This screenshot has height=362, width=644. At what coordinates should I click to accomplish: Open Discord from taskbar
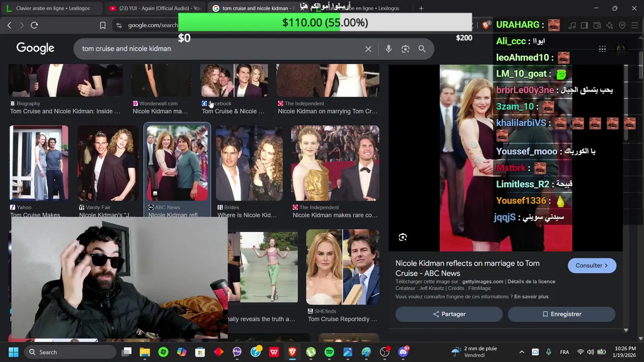(x=403, y=352)
